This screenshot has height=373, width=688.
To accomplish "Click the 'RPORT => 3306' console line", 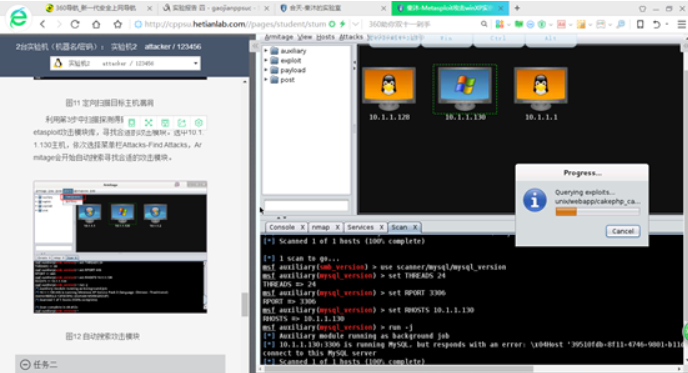I will 289,301.
